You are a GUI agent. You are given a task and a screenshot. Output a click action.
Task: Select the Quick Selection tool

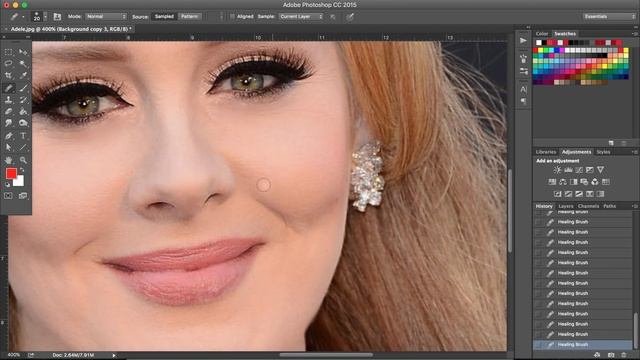23,64
